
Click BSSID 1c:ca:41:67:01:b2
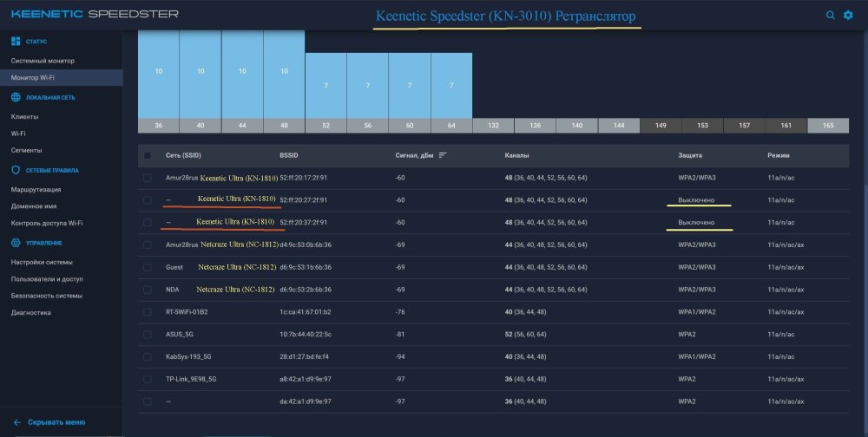pos(306,312)
